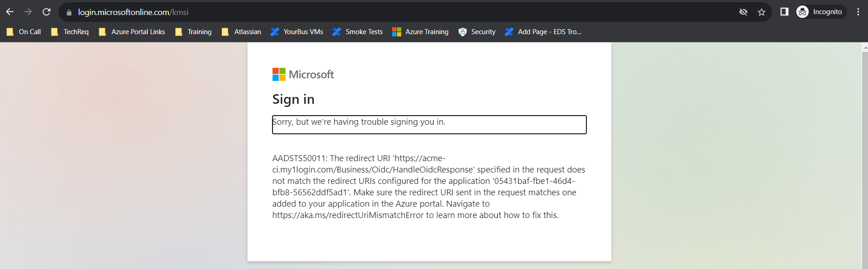Viewport: 868px width, 269px height.
Task: Click the browser back arrow
Action: 10,12
